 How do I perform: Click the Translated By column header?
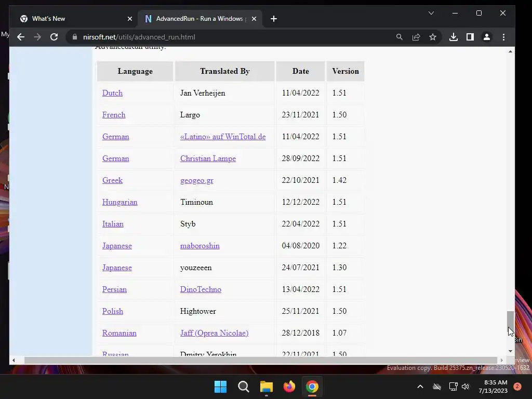click(x=224, y=71)
